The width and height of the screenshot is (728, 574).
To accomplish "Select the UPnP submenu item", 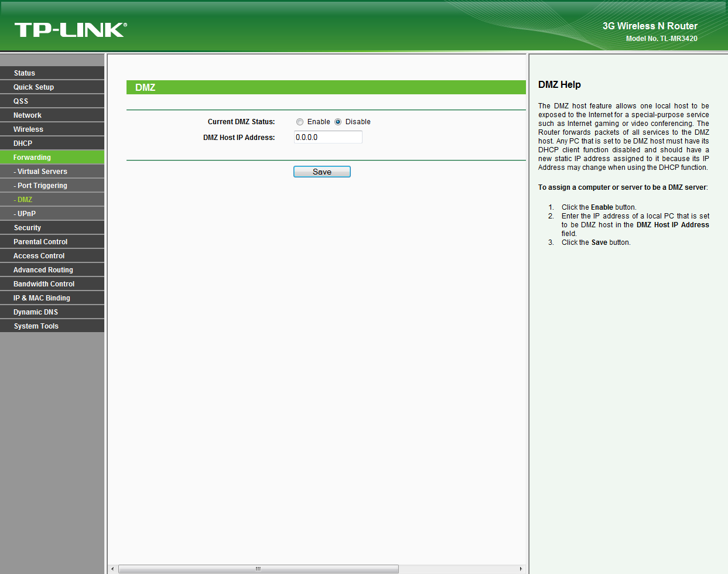I will click(x=26, y=214).
